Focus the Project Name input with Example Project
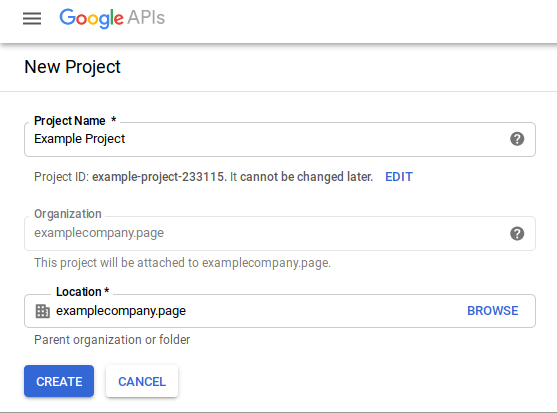557x413 pixels. click(280, 139)
